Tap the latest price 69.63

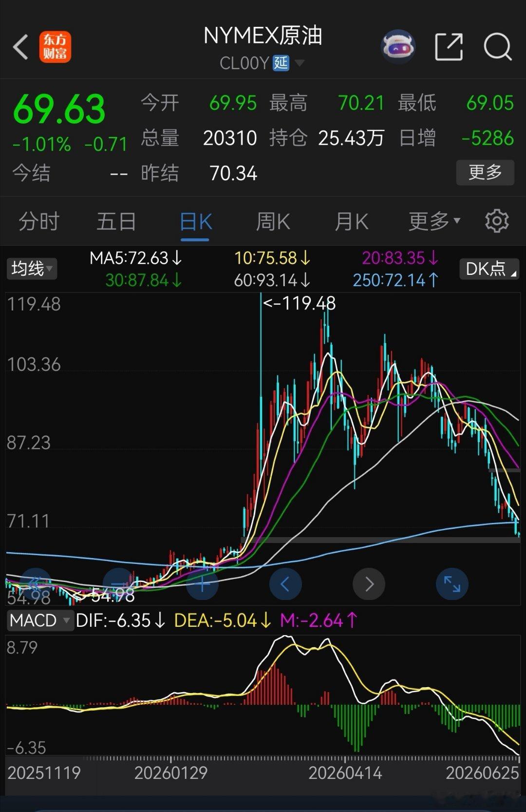(x=59, y=109)
